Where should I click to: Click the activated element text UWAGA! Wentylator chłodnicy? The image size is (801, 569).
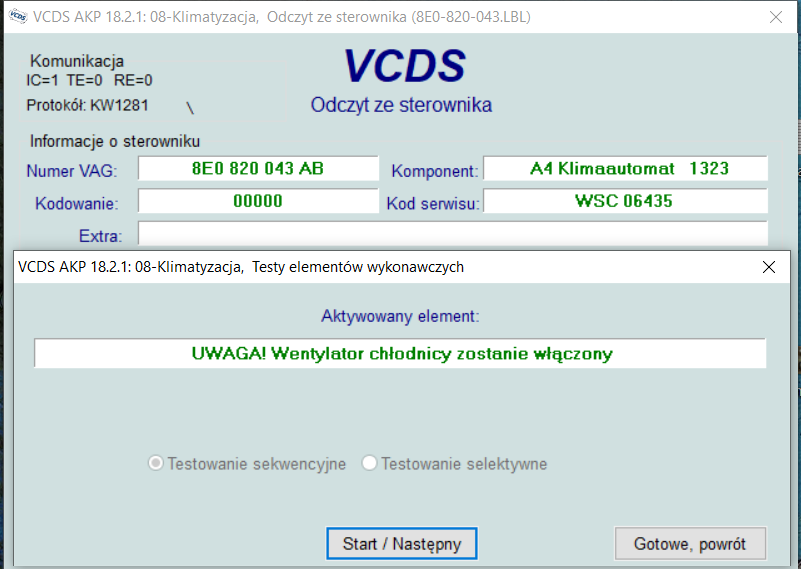tap(400, 353)
